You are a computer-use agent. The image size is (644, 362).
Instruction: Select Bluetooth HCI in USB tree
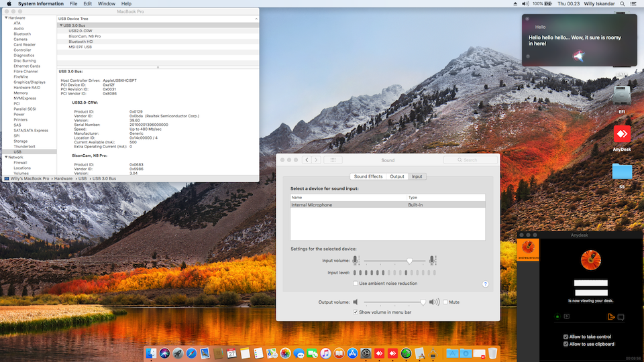(81, 42)
